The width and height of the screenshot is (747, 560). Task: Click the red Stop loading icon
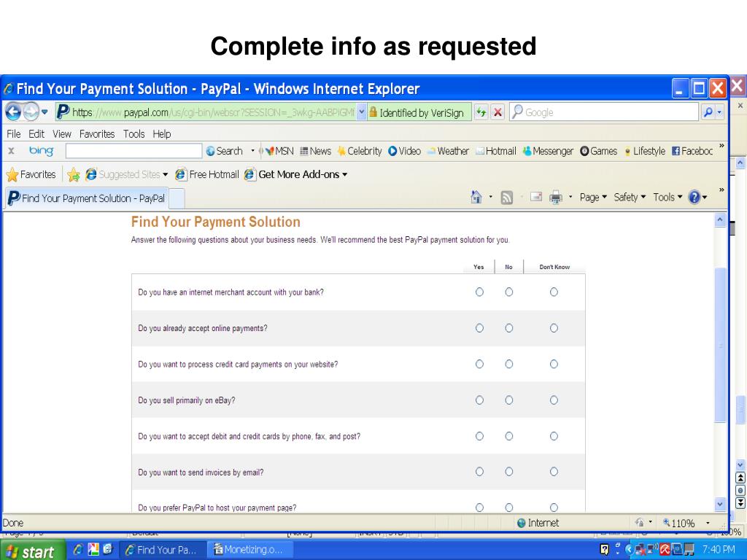click(x=498, y=112)
